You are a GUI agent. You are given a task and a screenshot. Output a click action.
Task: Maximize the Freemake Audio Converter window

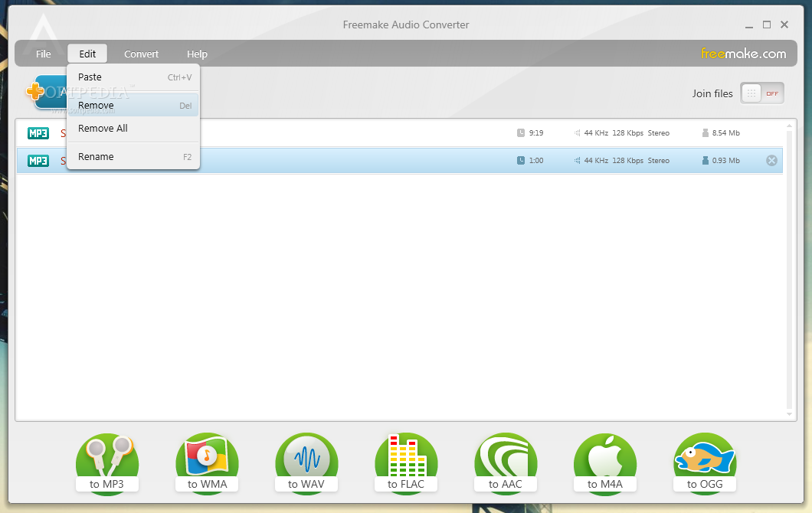click(x=767, y=25)
